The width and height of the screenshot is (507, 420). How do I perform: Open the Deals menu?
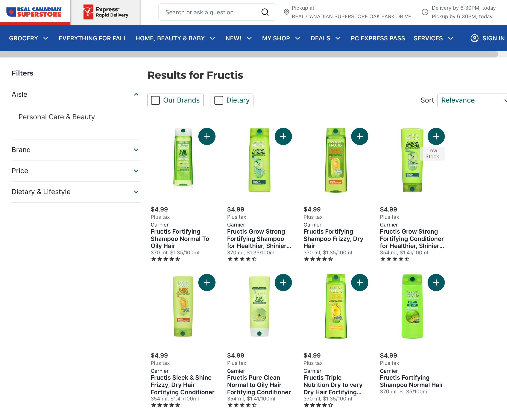coord(325,38)
